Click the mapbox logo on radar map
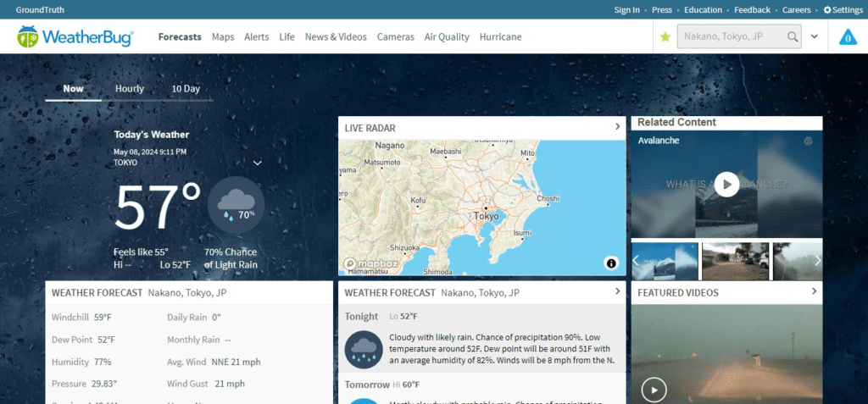This screenshot has height=404, width=868. click(370, 264)
